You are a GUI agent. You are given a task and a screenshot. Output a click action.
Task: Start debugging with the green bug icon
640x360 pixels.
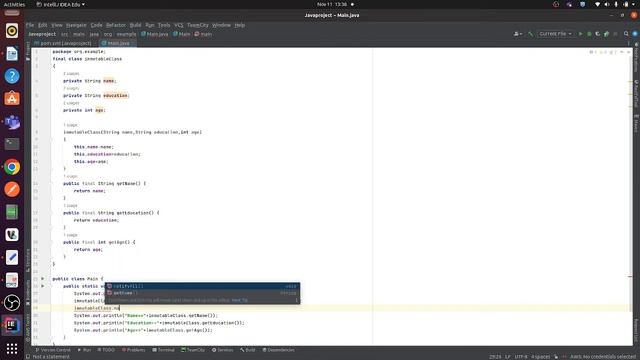589,34
